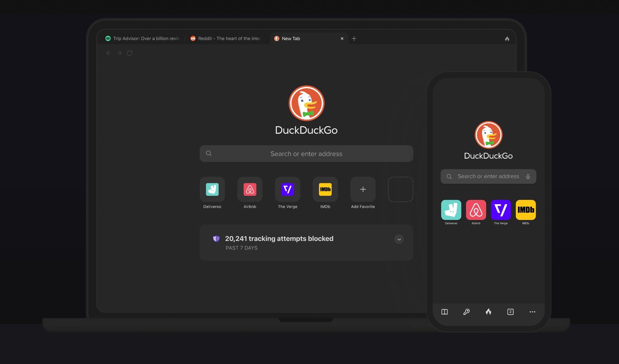The width and height of the screenshot is (619, 364).
Task: Tap the microphone voice search icon
Action: coord(528,176)
